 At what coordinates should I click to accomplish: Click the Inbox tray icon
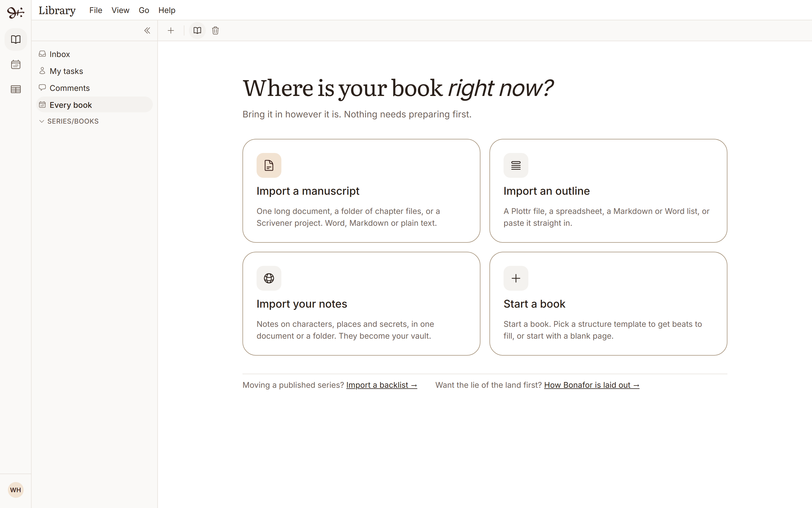42,54
